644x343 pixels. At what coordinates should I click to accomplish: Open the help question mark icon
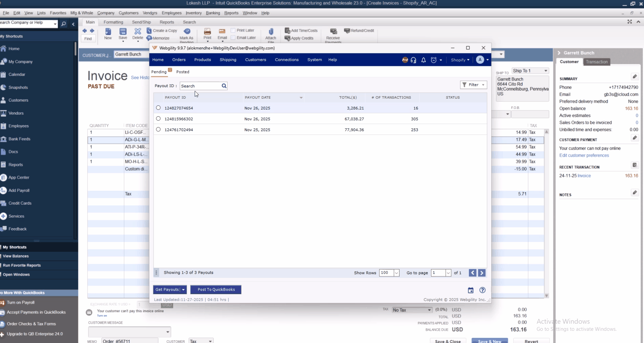[482, 290]
